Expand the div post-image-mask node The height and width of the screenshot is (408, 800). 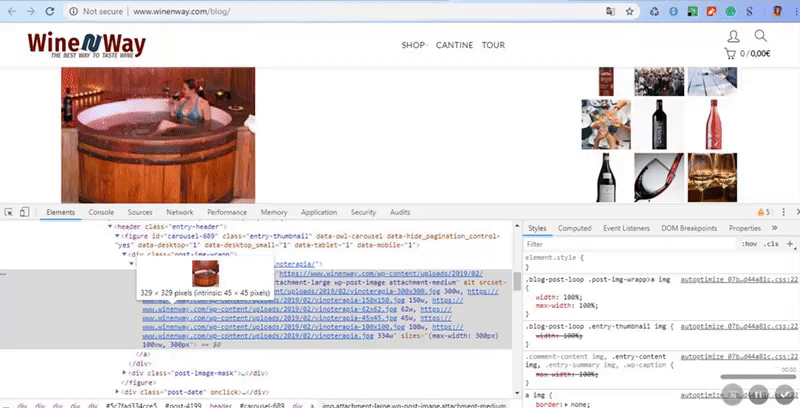(124, 373)
